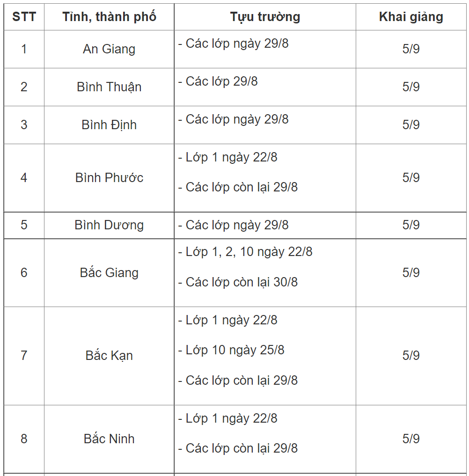Image resolution: width=469 pixels, height=476 pixels.
Task: Click 'Các lớp còn lại 30/8' text
Action: tap(242, 282)
